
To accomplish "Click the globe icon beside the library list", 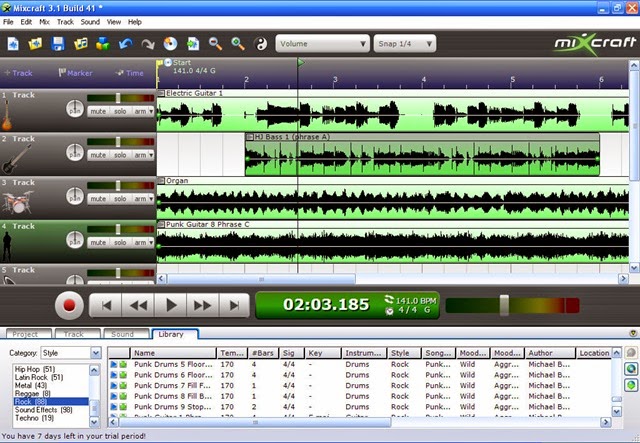I will point(631,369).
